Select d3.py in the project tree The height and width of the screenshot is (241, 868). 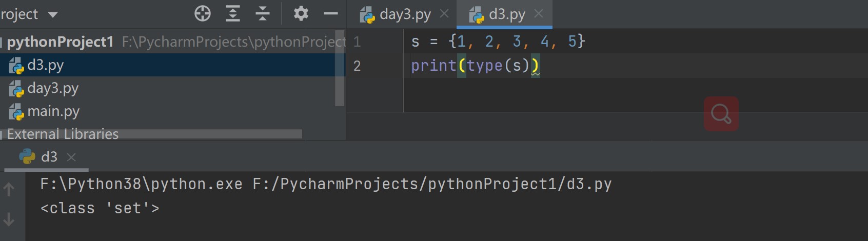[45, 65]
